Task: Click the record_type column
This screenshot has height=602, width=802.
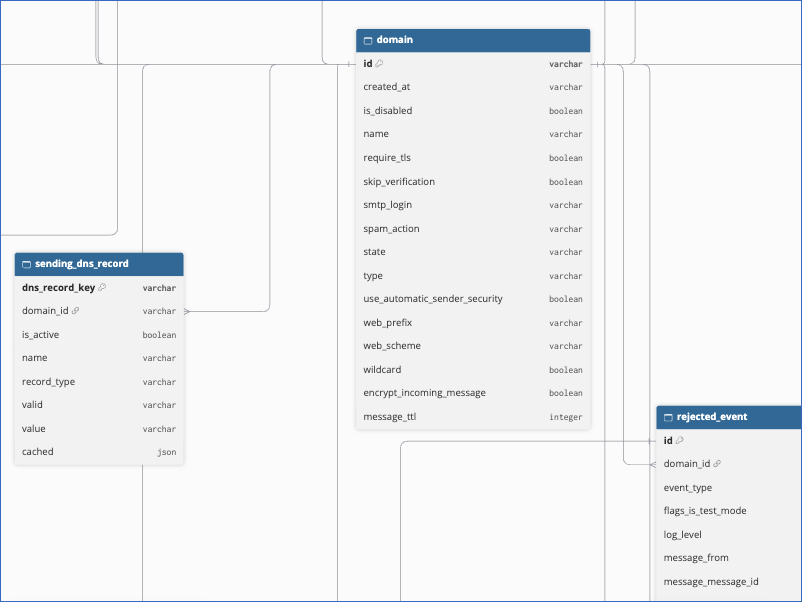Action: pyautogui.click(x=99, y=382)
